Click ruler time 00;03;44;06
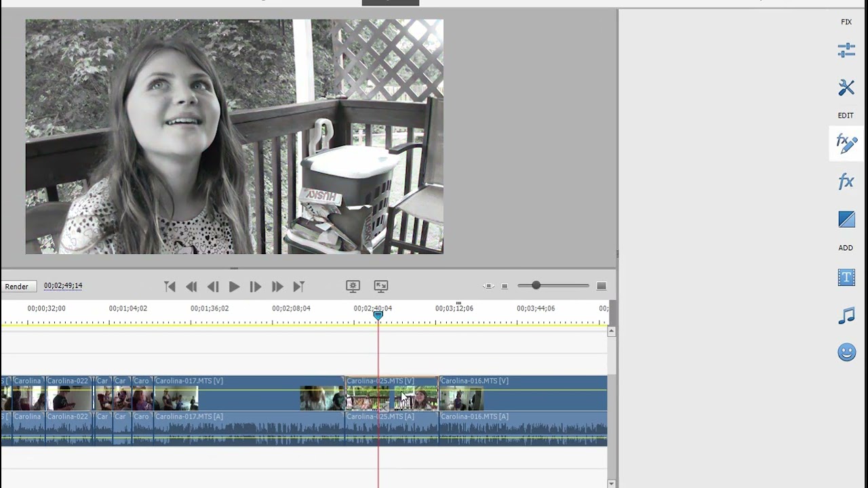 [x=536, y=308]
